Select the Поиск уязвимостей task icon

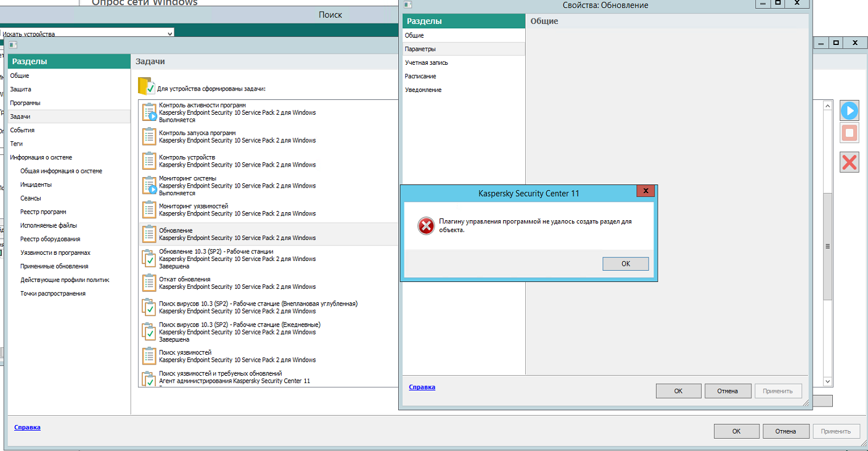point(149,356)
